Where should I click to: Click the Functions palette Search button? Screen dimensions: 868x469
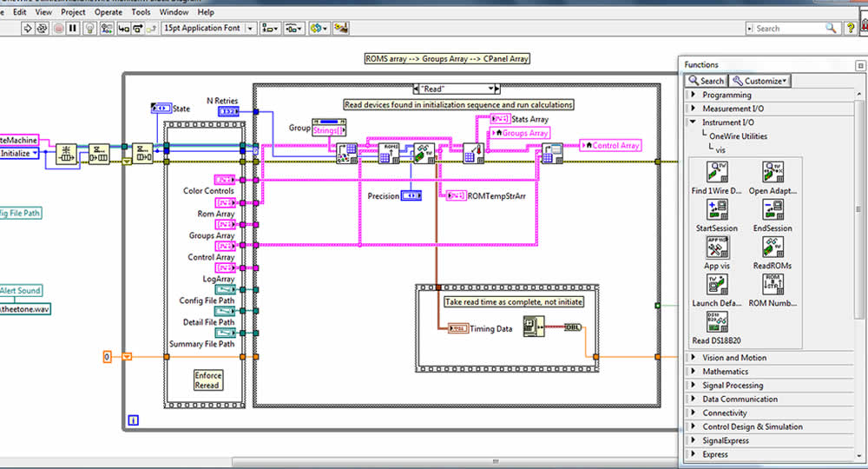706,81
